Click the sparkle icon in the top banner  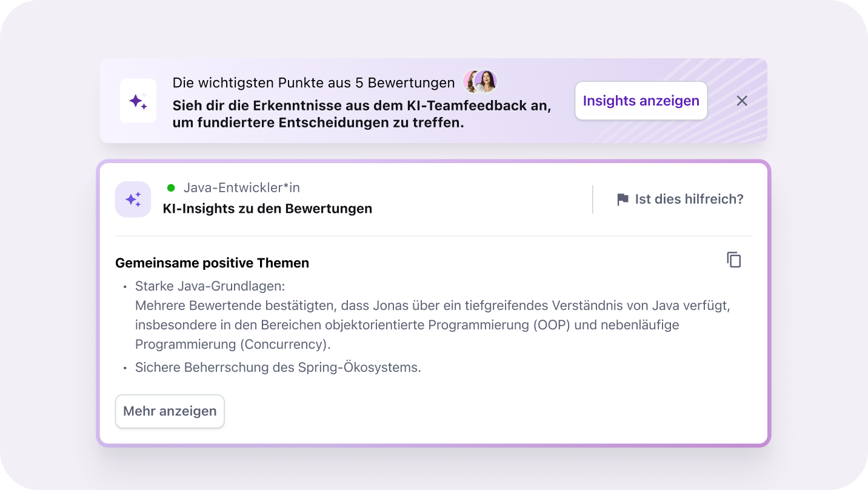click(138, 101)
